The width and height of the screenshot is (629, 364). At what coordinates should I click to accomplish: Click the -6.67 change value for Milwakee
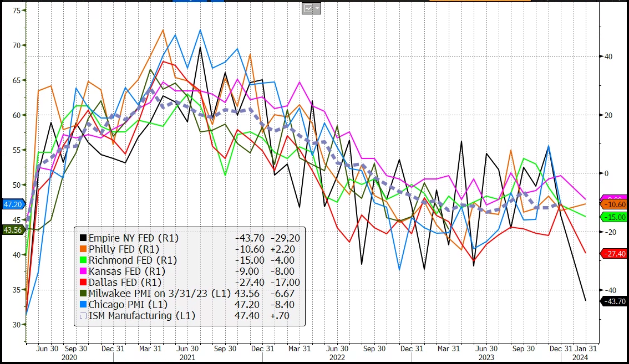(x=283, y=294)
